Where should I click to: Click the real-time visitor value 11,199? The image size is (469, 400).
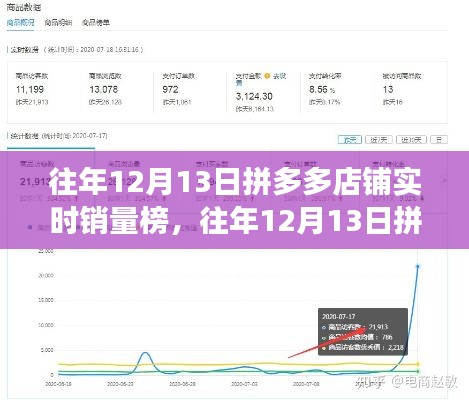(30, 89)
